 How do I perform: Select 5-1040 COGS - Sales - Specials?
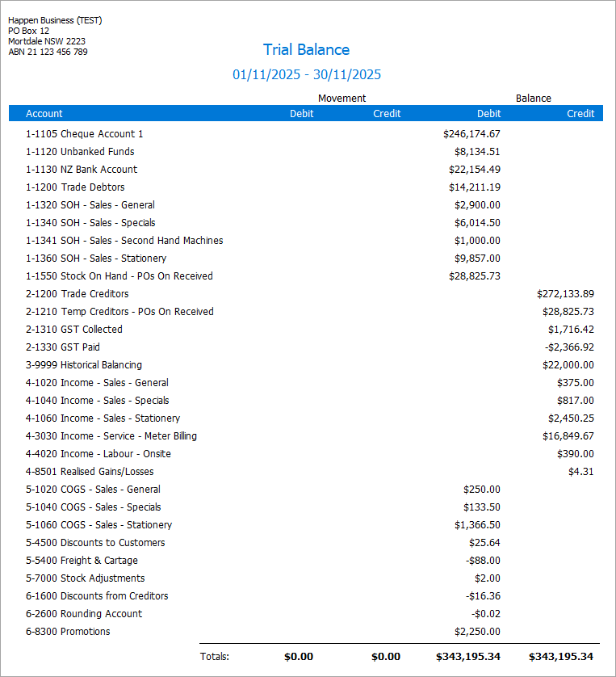click(93, 507)
